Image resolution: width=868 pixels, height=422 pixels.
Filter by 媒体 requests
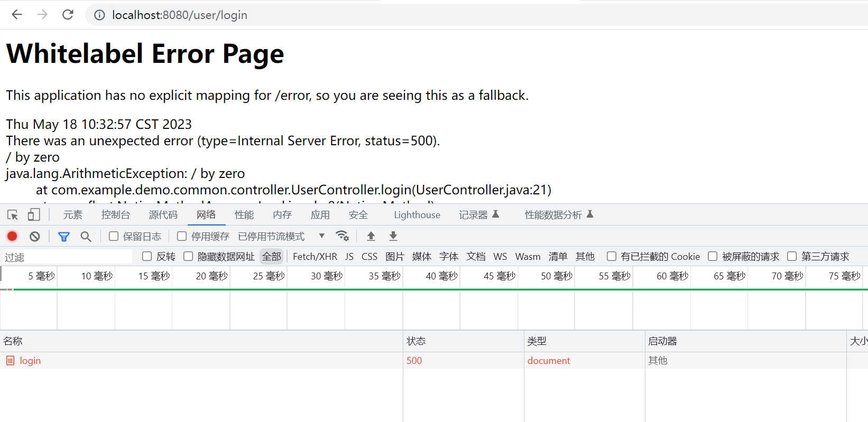coord(422,256)
